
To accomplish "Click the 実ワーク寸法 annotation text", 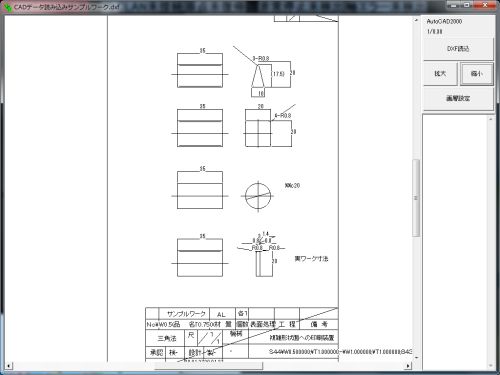I will [311, 259].
